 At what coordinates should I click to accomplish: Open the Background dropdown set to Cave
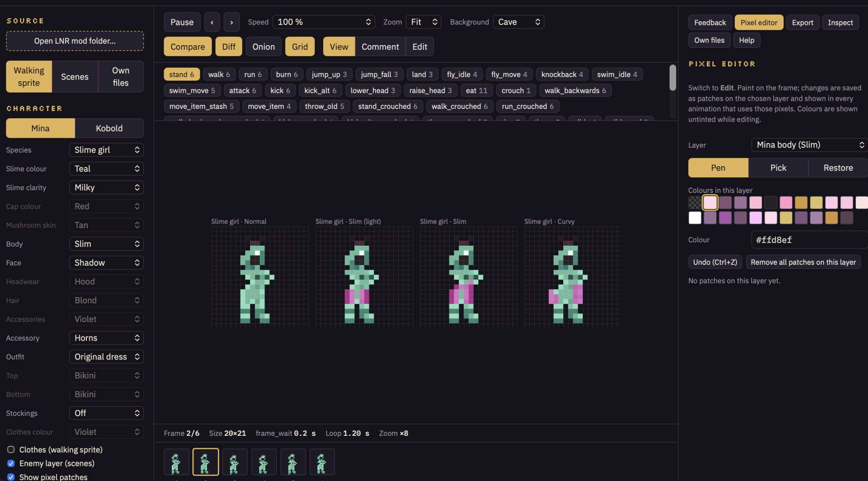click(x=519, y=22)
